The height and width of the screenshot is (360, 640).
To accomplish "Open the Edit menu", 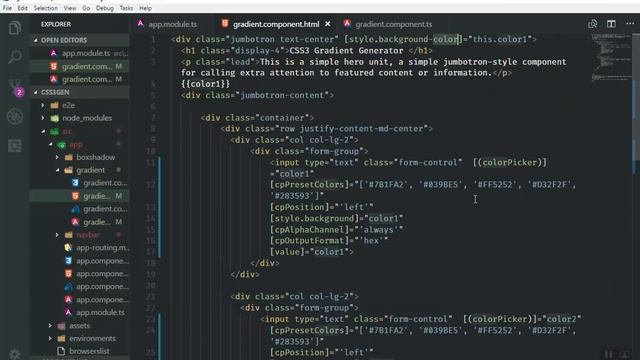I will 22,8.
